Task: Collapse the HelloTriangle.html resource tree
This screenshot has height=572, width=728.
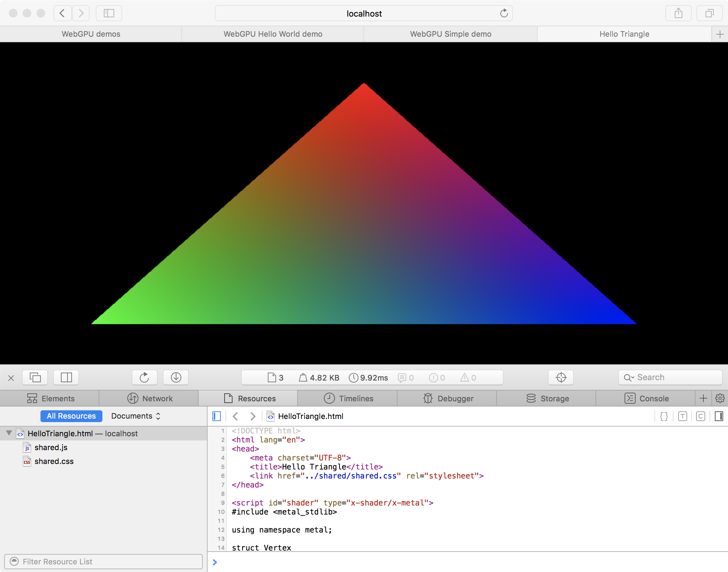Action: (x=9, y=433)
